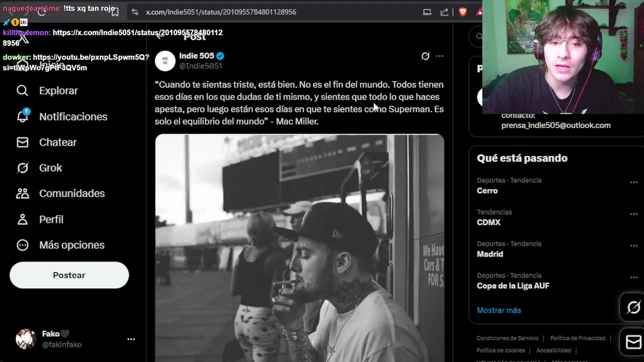Open Explorar search icon in sidebar
Viewport: 644px width, 362px height.
(22, 90)
